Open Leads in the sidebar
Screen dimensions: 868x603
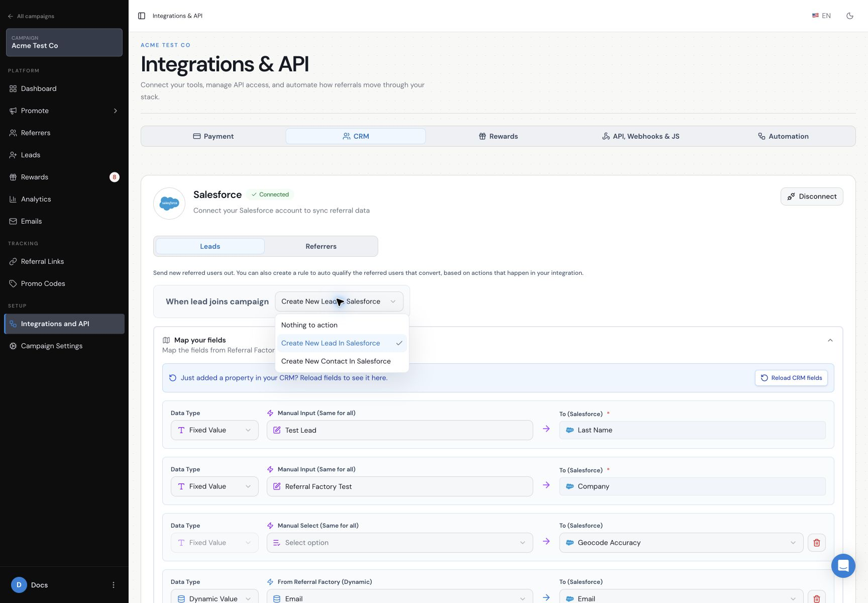(64, 155)
